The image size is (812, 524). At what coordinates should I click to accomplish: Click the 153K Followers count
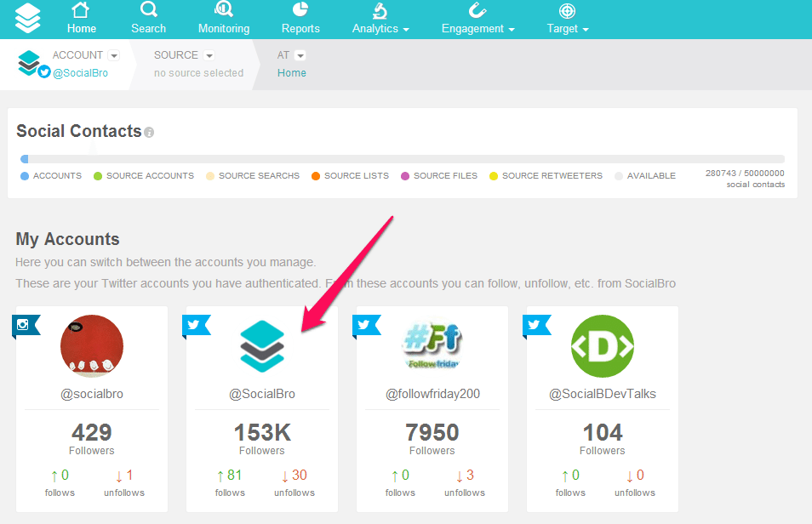tap(262, 432)
